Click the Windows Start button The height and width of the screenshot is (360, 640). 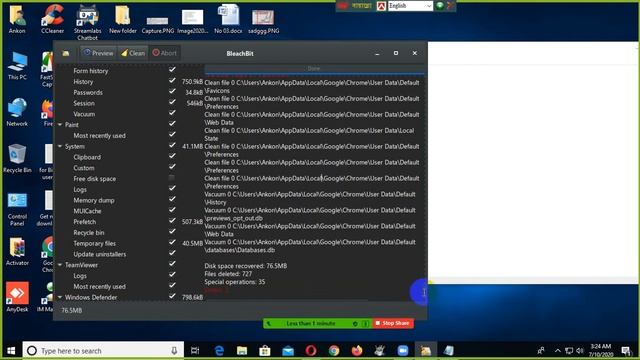[x=11, y=351]
